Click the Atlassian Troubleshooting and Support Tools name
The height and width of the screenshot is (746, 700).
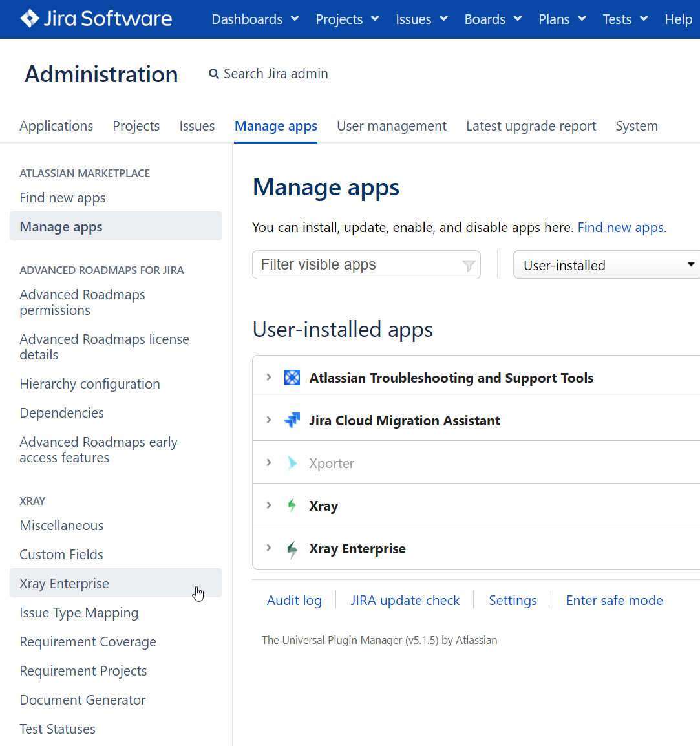coord(451,378)
